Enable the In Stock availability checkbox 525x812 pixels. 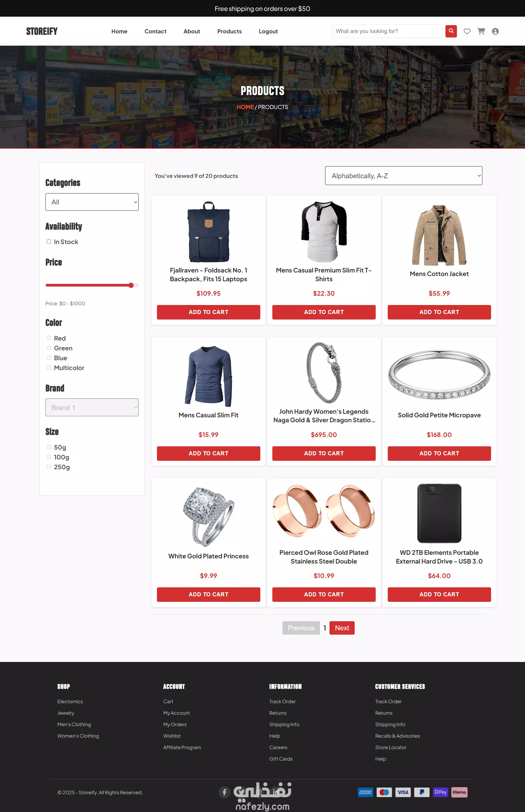pos(49,242)
